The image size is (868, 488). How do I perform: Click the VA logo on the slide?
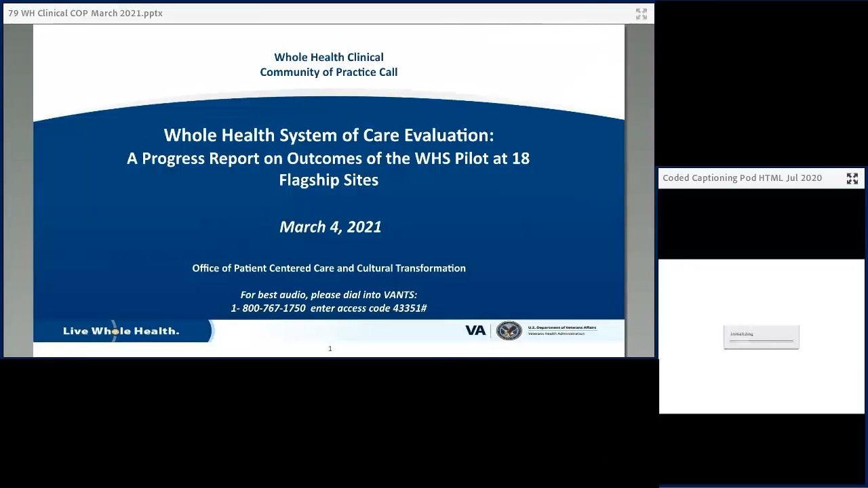pos(475,330)
